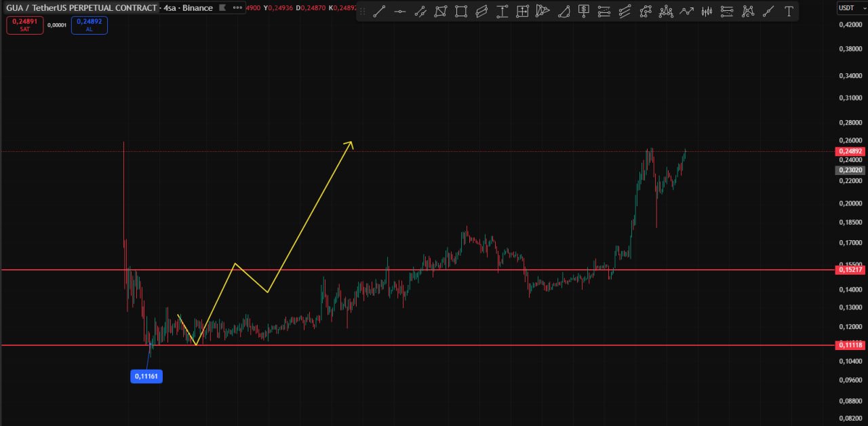Click the 0,14000 price axis value
The width and height of the screenshot is (868, 426).
tap(850, 290)
